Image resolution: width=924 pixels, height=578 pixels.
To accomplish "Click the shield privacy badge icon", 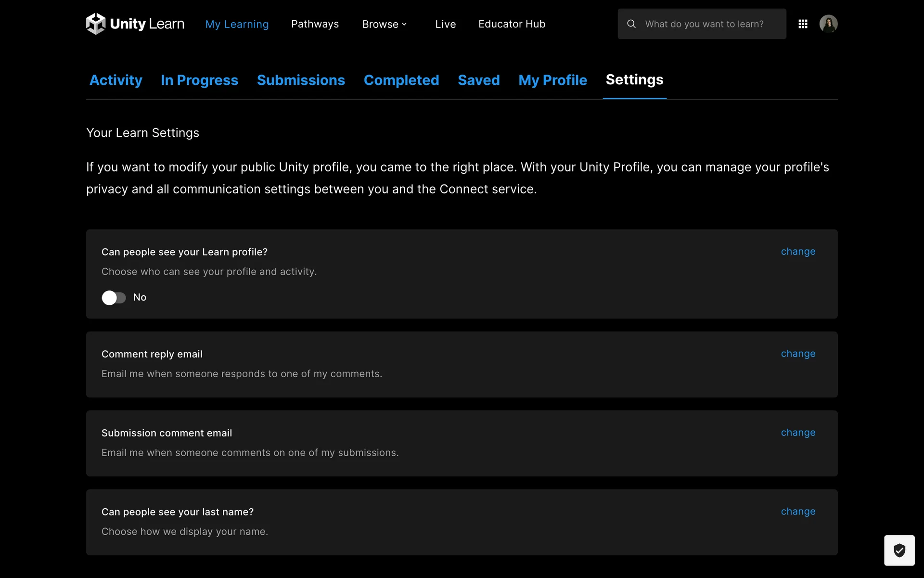I will (x=899, y=550).
